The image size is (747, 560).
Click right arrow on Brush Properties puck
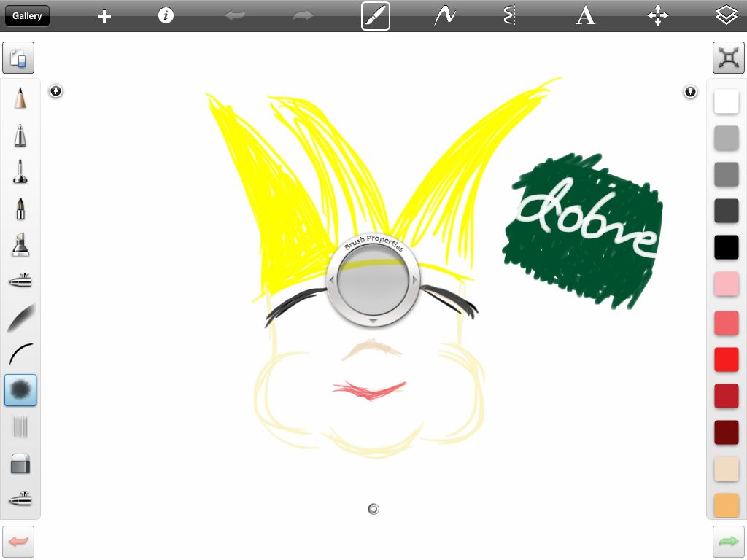tap(414, 280)
